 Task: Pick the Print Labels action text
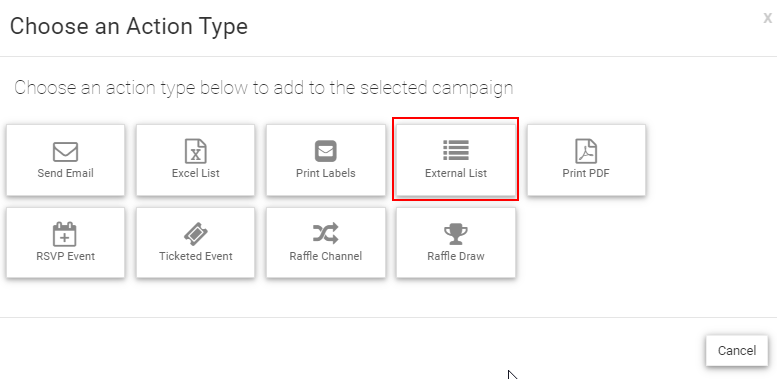tap(326, 173)
